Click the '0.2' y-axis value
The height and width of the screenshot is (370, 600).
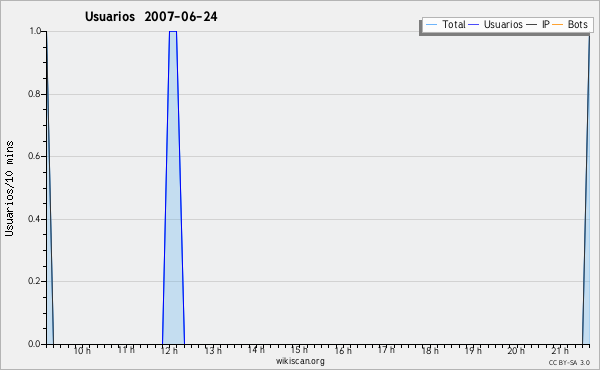click(x=35, y=281)
